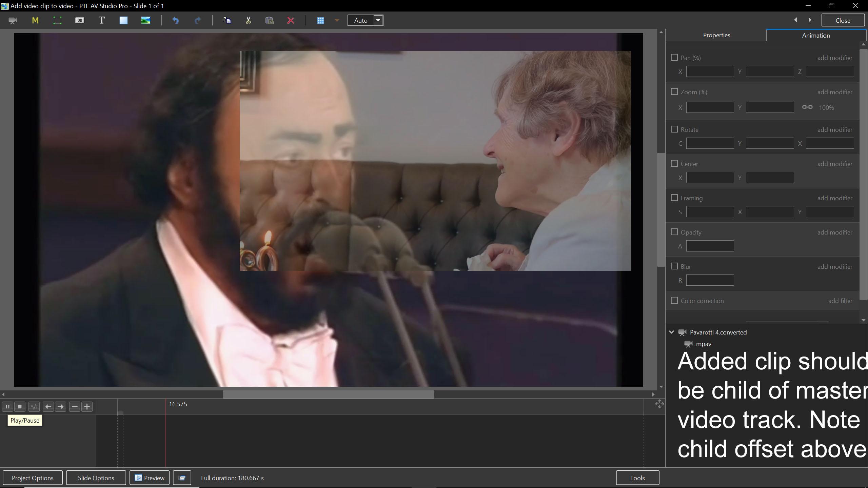This screenshot has width=868, height=488.
Task: Add modifier to Blur
Action: [834, 267]
